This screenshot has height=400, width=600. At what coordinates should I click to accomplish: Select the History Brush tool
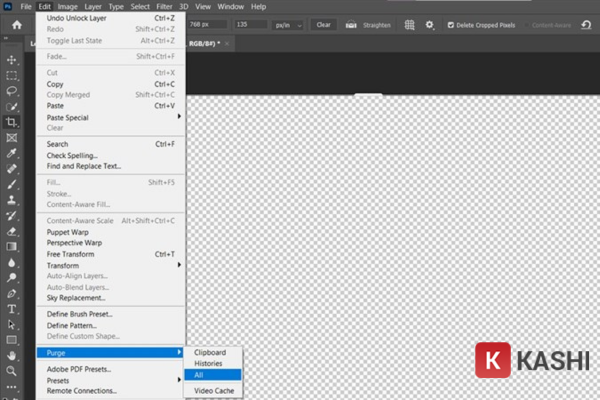11,216
